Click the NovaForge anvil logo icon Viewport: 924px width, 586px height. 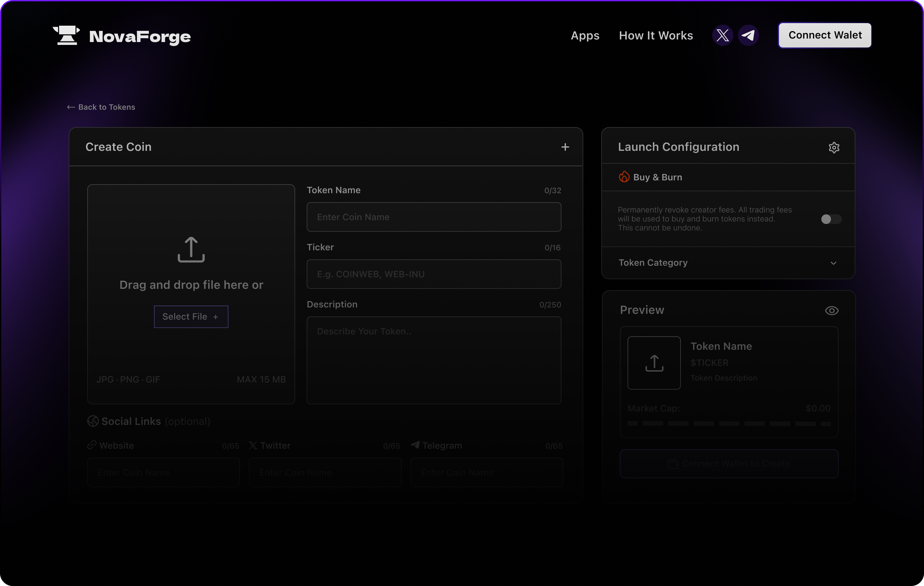[66, 36]
